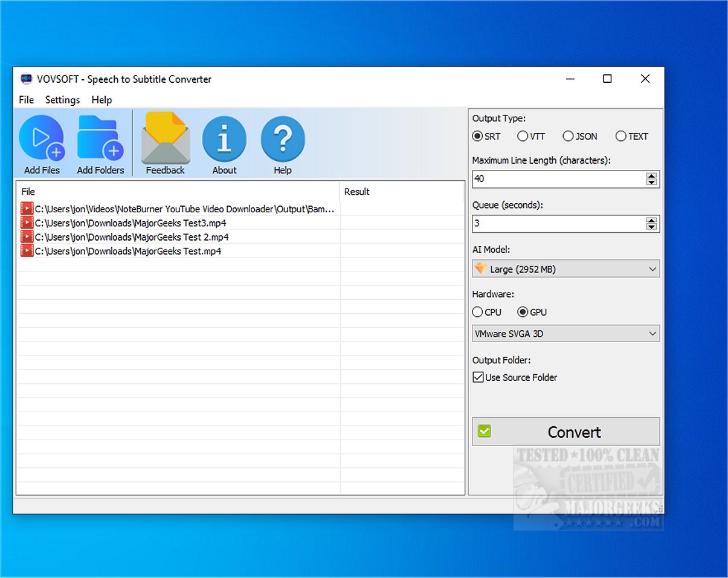Start conversion with the Convert button

[x=566, y=432]
